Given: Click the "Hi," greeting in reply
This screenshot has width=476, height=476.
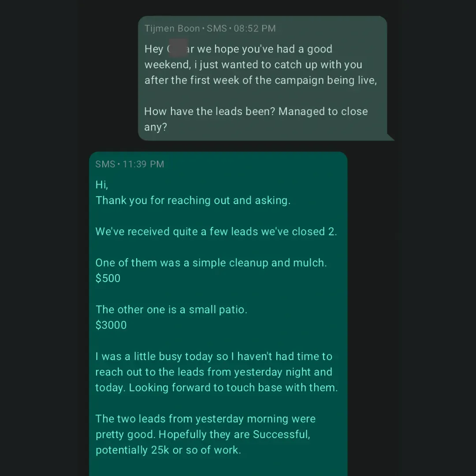Looking at the screenshot, I should point(102,185).
